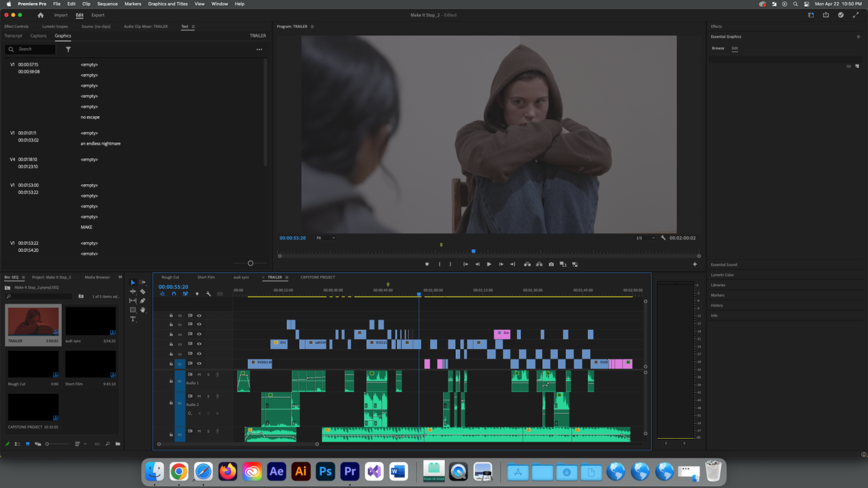Screen dimensions: 868x488
Task: Click Find magnifier in Project panel
Action: tap(108, 444)
